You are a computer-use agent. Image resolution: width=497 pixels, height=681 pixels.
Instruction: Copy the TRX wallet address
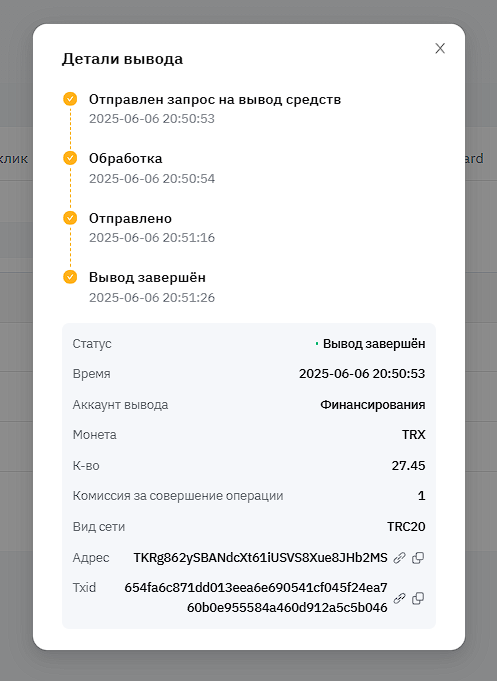(x=418, y=558)
